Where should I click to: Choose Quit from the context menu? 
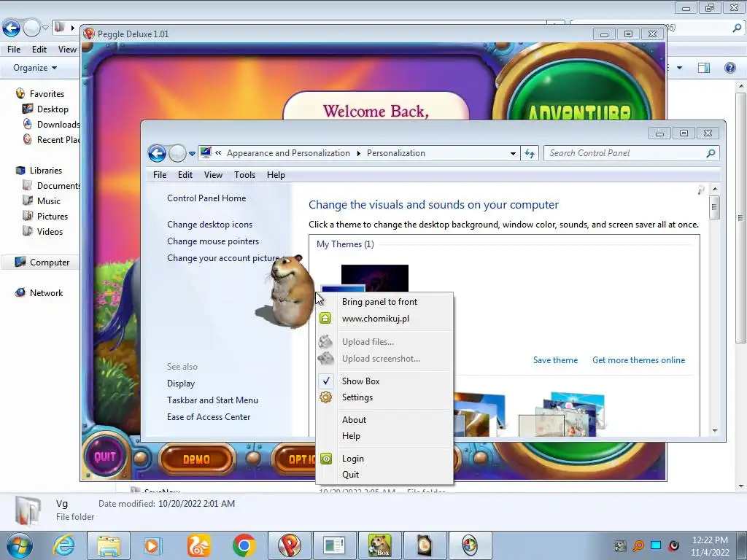pos(350,474)
